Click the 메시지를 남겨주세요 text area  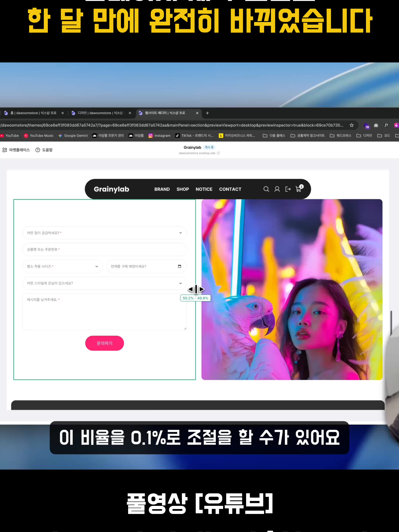(x=104, y=311)
